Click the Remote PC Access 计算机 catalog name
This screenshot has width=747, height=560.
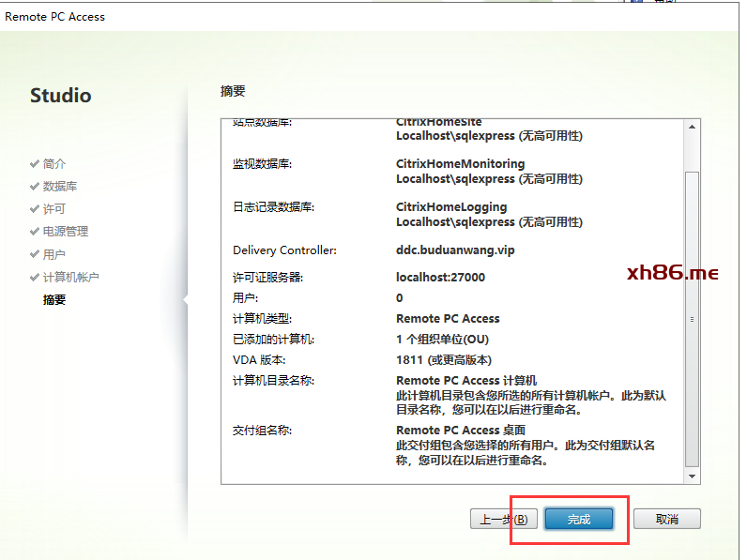tap(466, 381)
